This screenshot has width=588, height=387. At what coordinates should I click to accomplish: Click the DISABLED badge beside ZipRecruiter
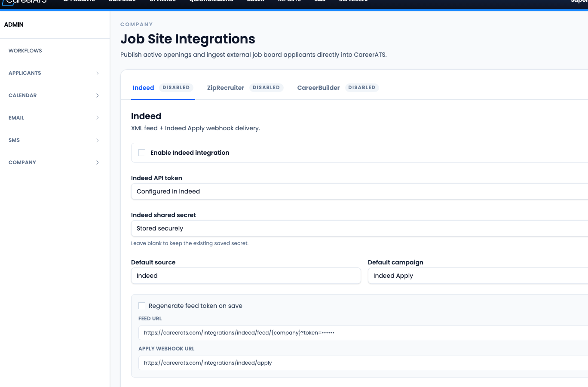266,88
